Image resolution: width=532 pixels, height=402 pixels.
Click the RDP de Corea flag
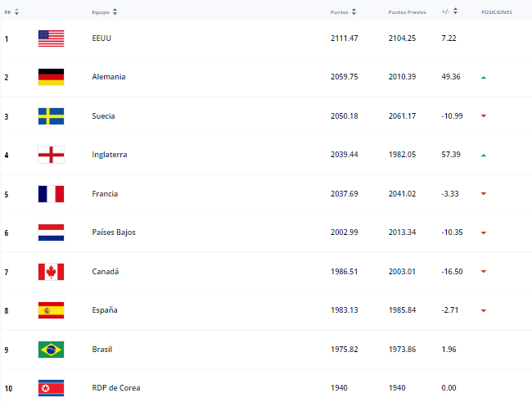coord(51,388)
